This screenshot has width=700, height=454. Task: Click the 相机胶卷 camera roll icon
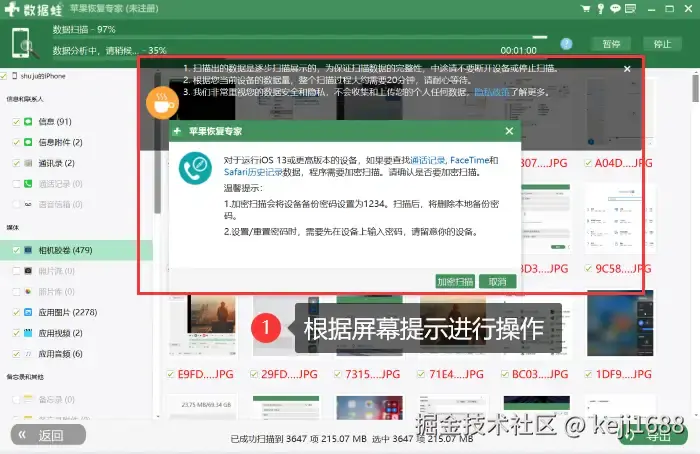(x=28, y=250)
